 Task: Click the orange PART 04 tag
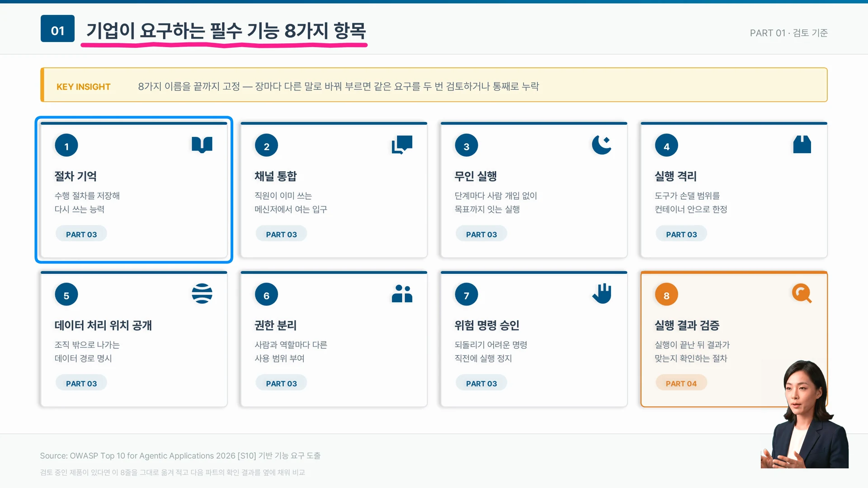pyautogui.click(x=681, y=383)
